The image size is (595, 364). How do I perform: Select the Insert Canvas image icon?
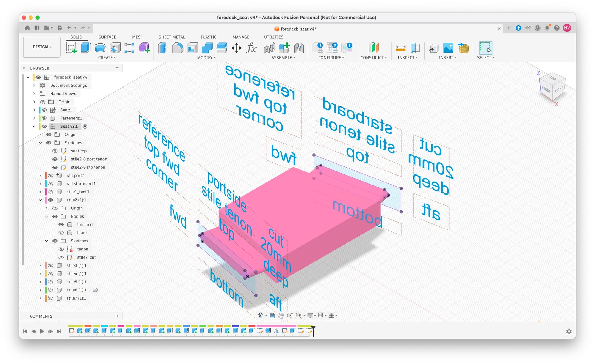click(448, 48)
